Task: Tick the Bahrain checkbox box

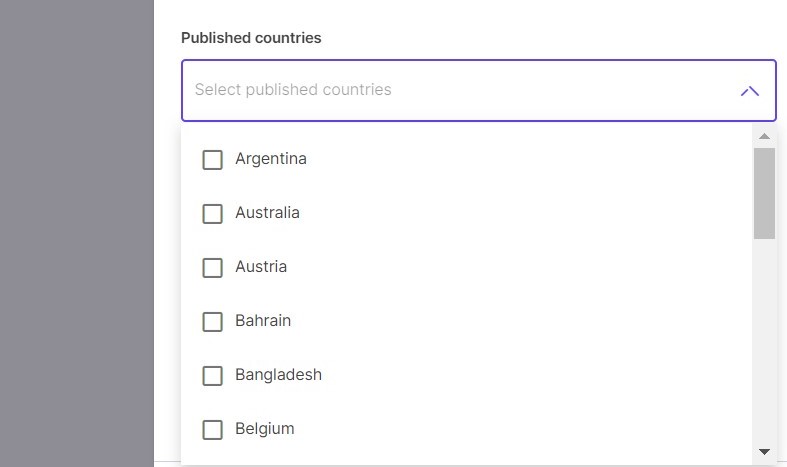Action: (x=212, y=322)
